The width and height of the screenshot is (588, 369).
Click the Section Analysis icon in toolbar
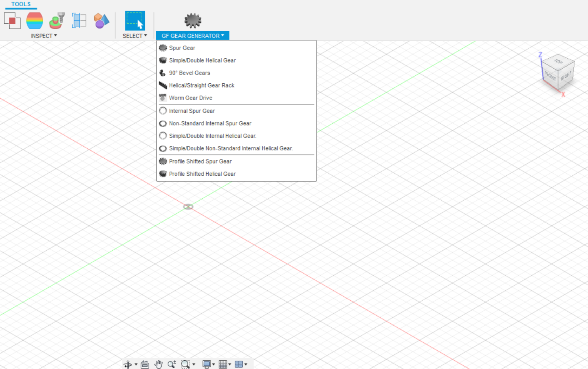(x=79, y=20)
